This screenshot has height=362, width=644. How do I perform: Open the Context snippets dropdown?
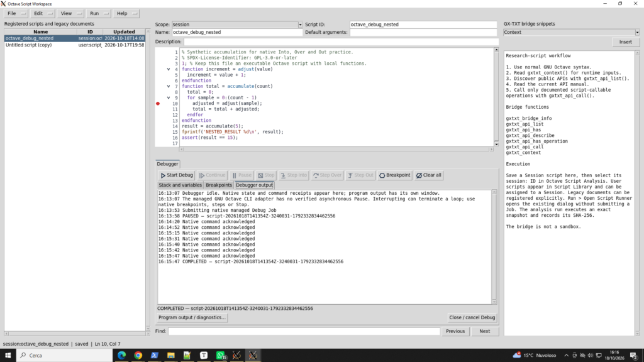(571, 32)
